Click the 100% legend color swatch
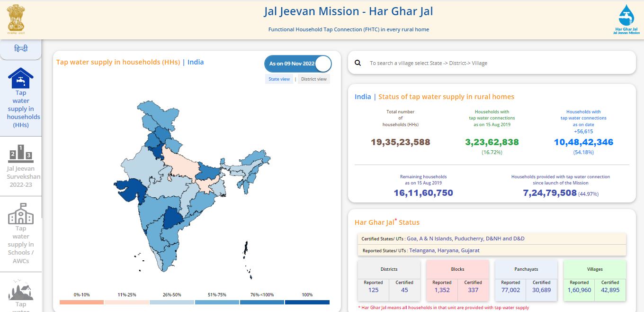This screenshot has width=644, height=312. [x=307, y=302]
